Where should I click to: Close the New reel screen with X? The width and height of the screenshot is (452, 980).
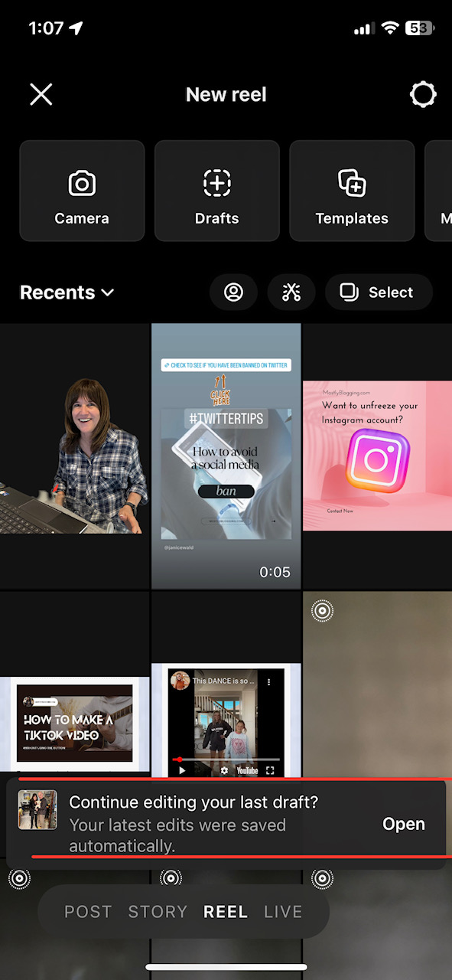coord(41,94)
